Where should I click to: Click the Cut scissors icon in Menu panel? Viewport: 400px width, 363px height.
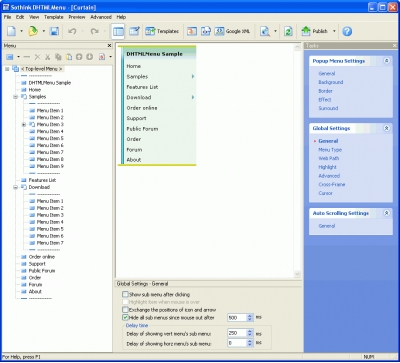point(48,57)
